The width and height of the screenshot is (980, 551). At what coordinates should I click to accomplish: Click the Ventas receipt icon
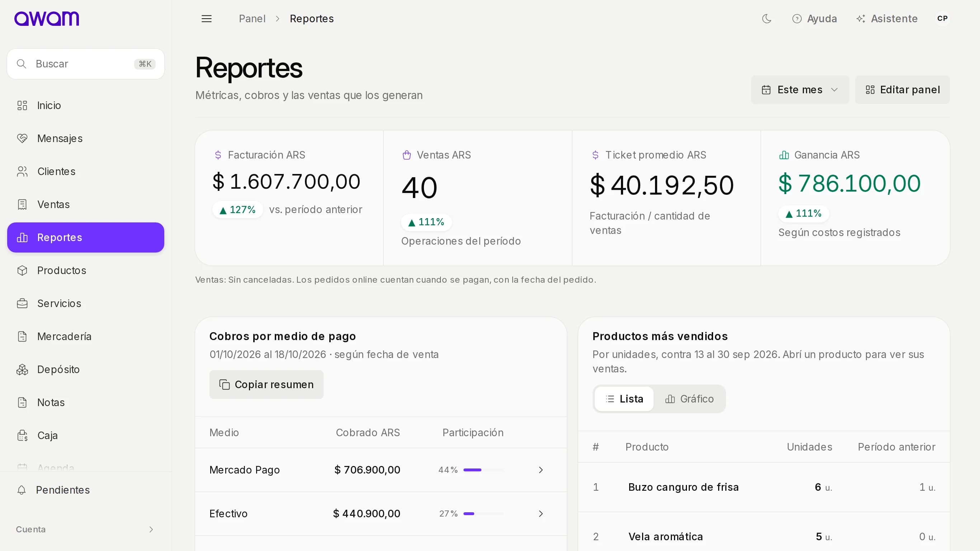[23, 204]
